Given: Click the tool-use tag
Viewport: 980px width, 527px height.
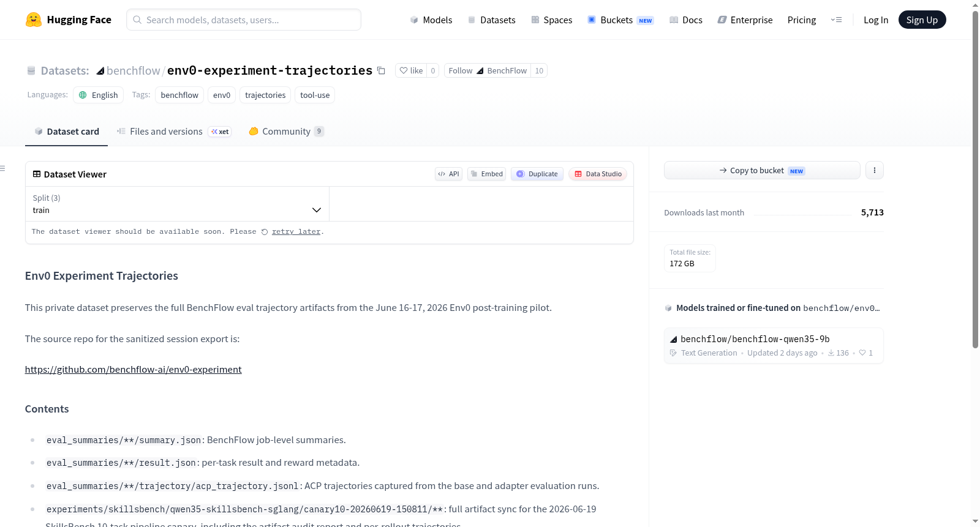Looking at the screenshot, I should pyautogui.click(x=315, y=95).
